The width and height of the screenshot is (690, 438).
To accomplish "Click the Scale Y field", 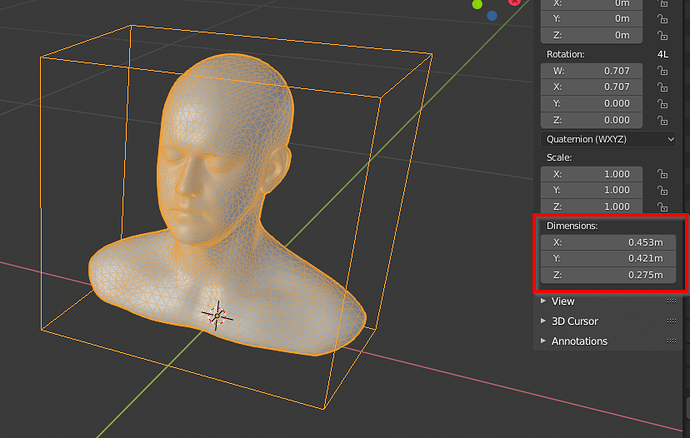I will (591, 190).
